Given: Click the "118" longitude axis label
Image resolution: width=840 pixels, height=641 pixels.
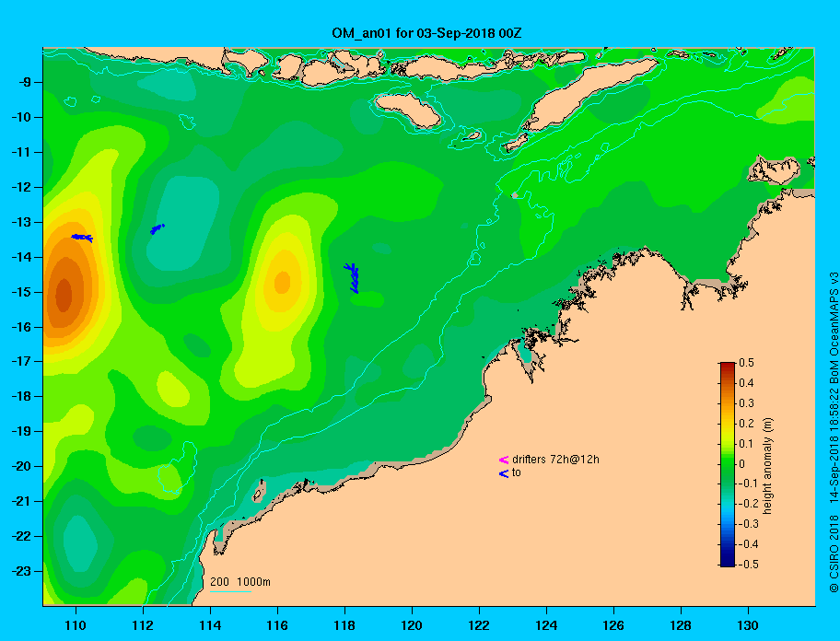Looking at the screenshot, I should [x=344, y=625].
